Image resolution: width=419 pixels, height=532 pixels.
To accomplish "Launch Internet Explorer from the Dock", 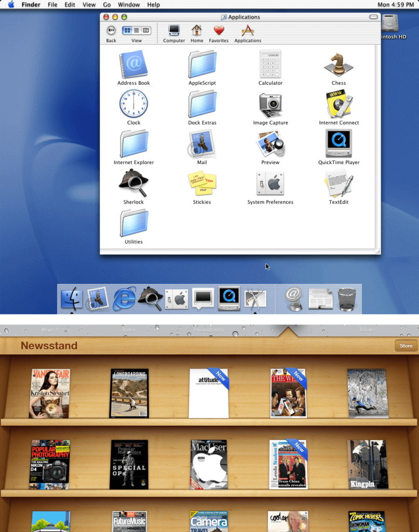I will click(x=124, y=299).
